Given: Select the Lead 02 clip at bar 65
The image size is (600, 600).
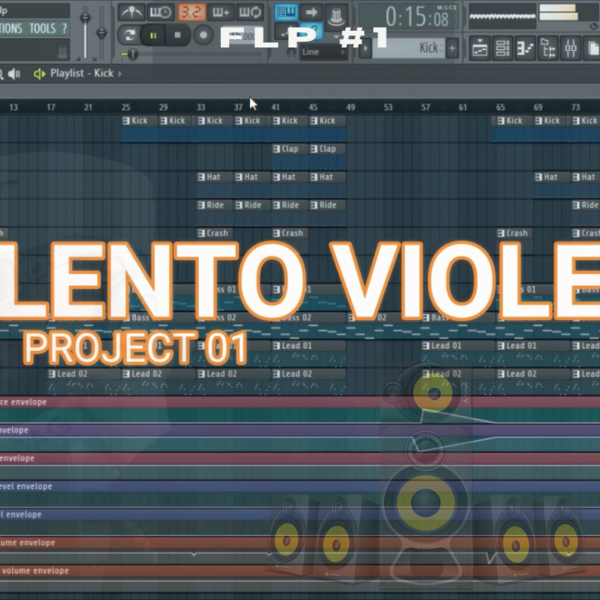Looking at the screenshot, I should [533, 382].
